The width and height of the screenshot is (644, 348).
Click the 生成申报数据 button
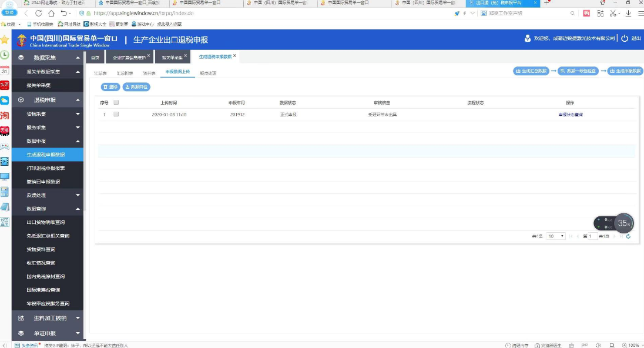point(625,71)
